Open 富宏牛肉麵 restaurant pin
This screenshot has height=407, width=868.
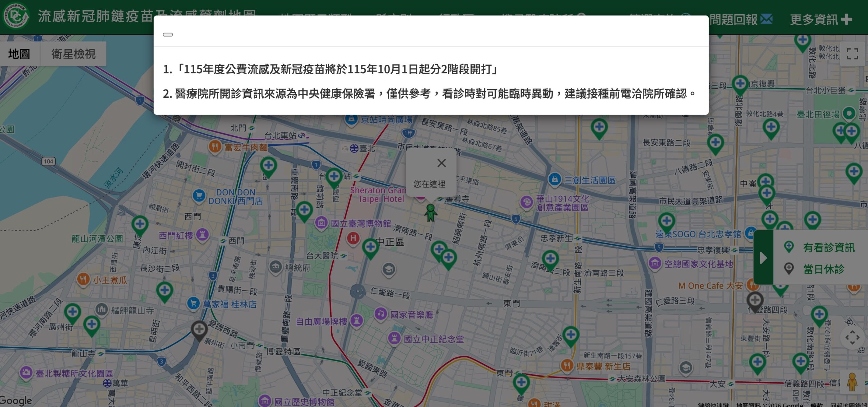click(215, 147)
